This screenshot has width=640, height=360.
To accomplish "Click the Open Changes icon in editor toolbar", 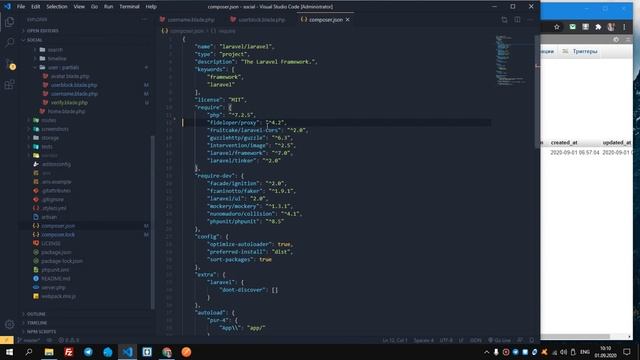I will [x=504, y=20].
